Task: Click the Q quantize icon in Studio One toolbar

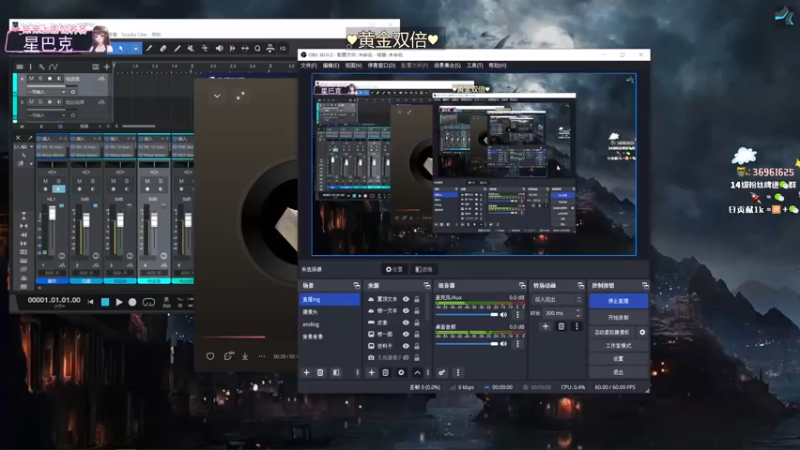Action: coord(257,48)
